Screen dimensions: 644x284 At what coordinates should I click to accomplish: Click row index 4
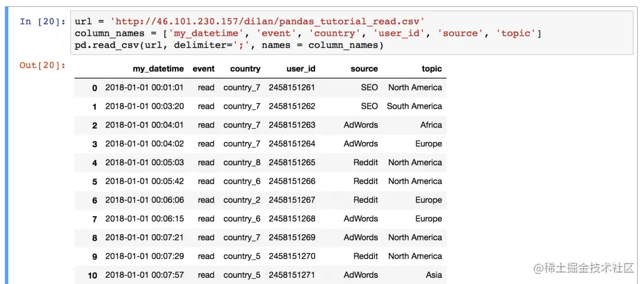tap(95, 163)
